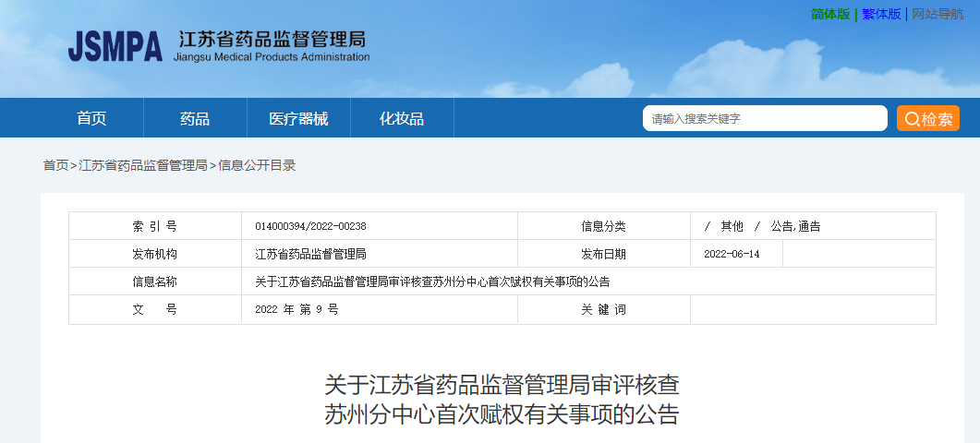Click the orange 检索 search button
This screenshot has width=980, height=443.
(928, 118)
